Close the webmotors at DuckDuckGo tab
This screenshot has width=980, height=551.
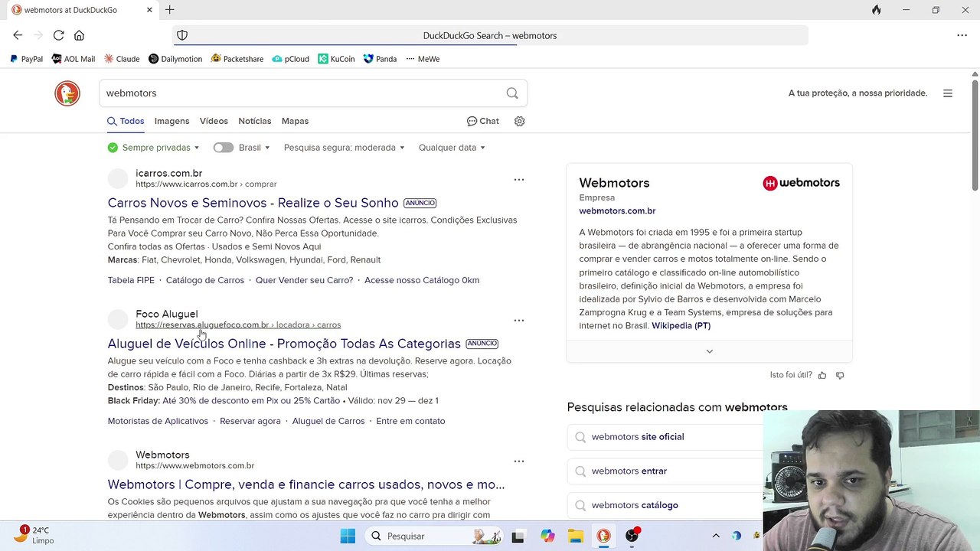click(x=149, y=10)
